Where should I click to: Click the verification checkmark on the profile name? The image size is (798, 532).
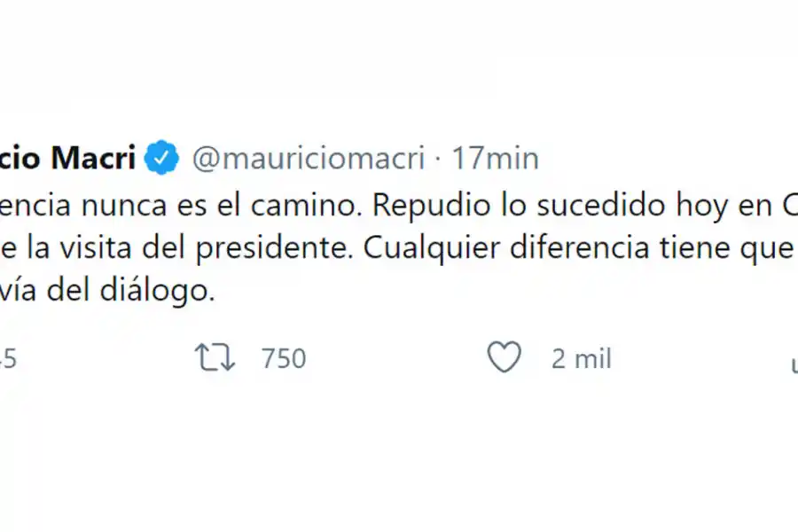[162, 157]
